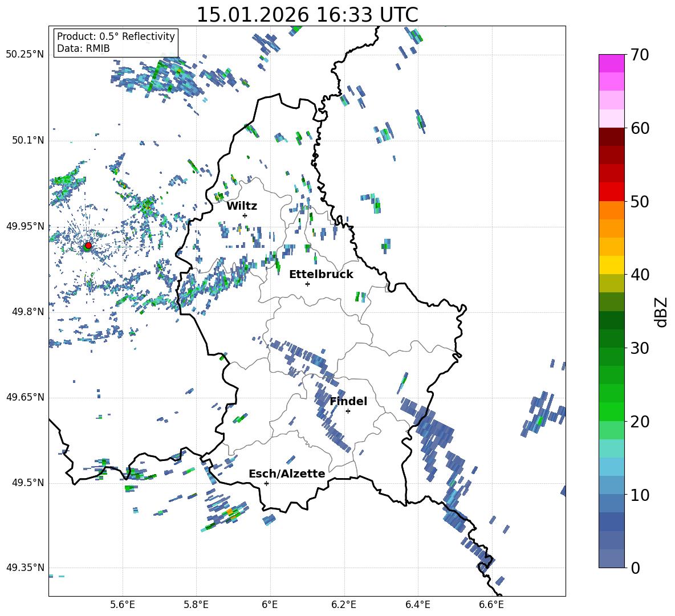
Task: Click the 6.2°E longitude tick label
Action: point(344,605)
